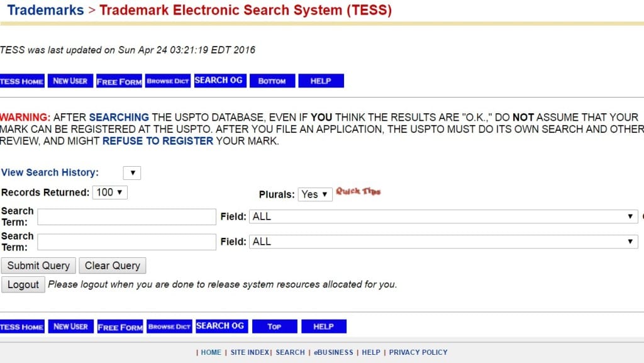Change the Plurals dropdown setting
The height and width of the screenshot is (363, 644).
tap(315, 194)
